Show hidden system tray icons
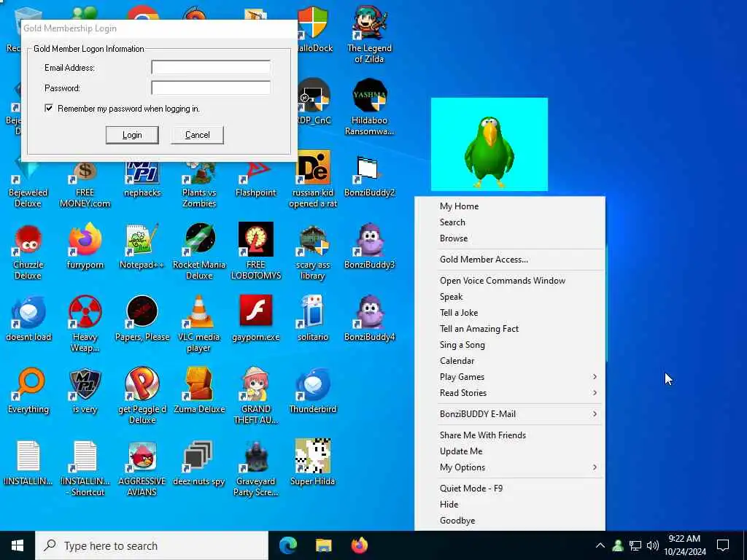747x560 pixels. [600, 545]
